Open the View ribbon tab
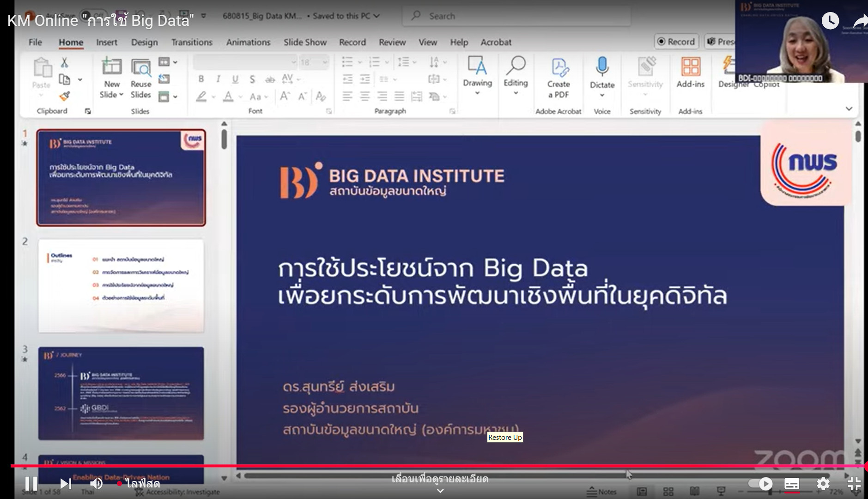Image resolution: width=868 pixels, height=499 pixels. coord(428,42)
